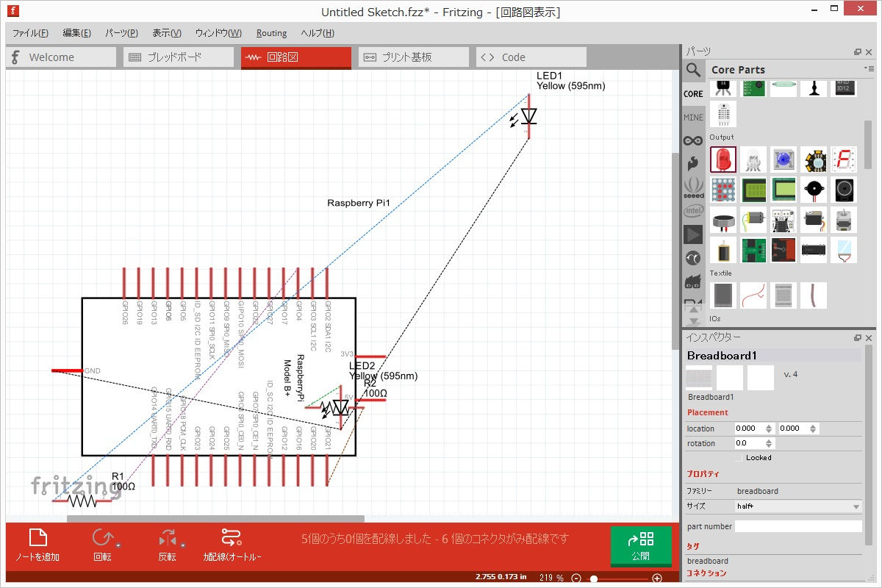Screen dimensions: 882x588
Task: Select the servo motor part
Action: (814, 220)
